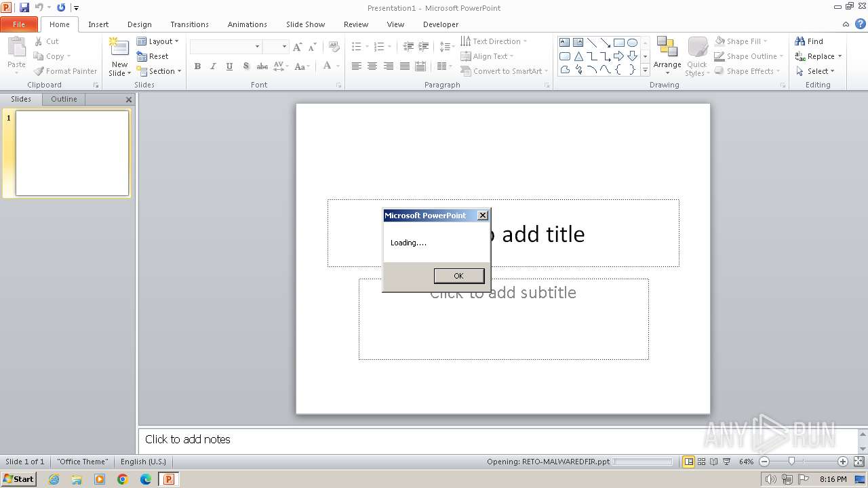868x488 pixels.
Task: Switch to the Outline pane tab
Action: (x=64, y=99)
